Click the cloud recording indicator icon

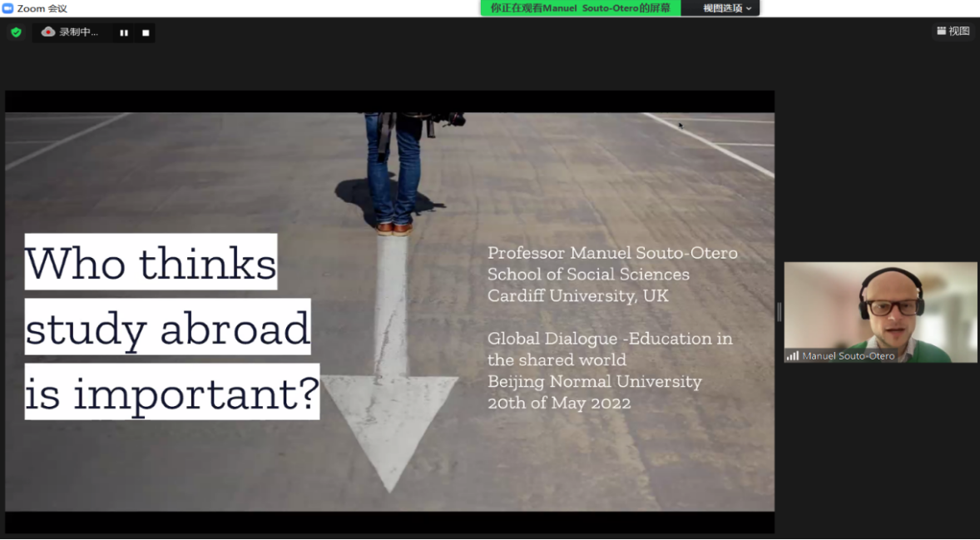click(48, 32)
